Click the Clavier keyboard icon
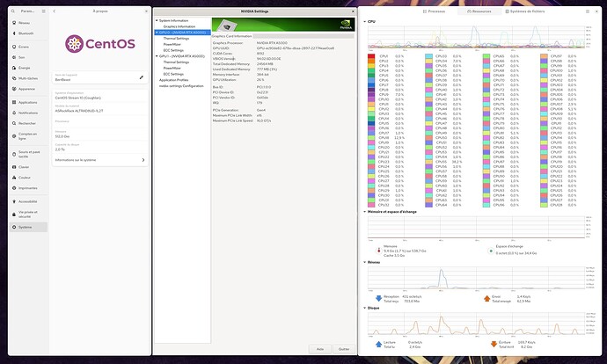 click(x=14, y=167)
